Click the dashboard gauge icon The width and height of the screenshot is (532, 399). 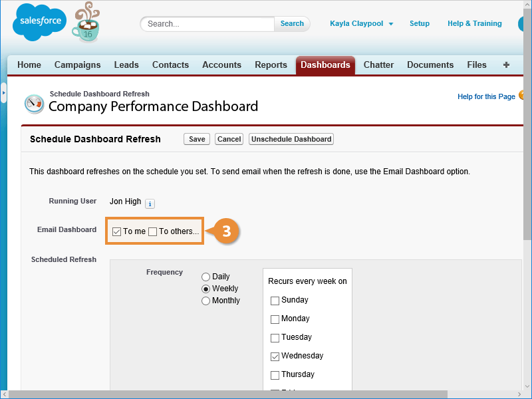[35, 104]
